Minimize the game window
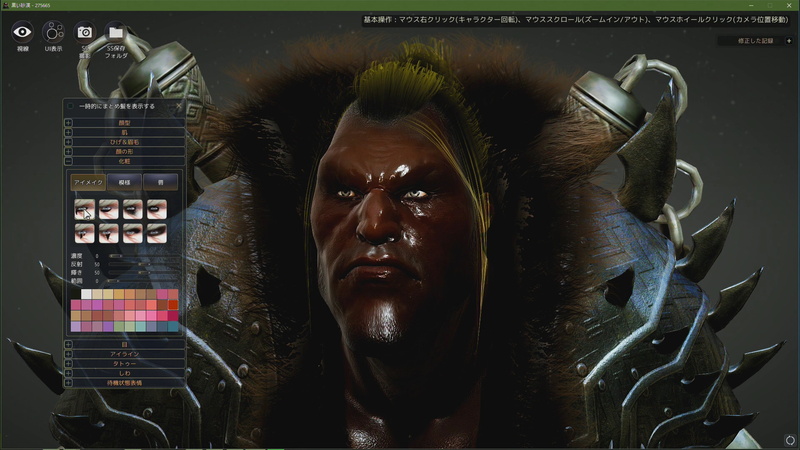This screenshot has height=450, width=800. coord(751,5)
